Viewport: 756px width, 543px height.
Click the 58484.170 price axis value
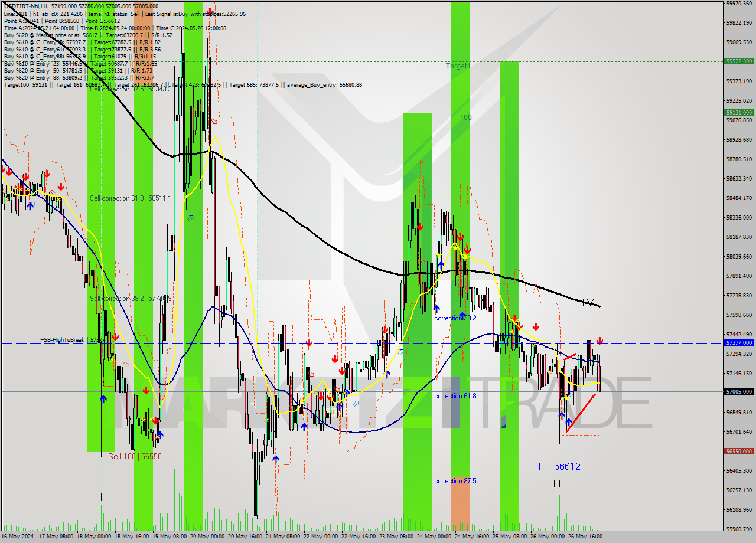(x=739, y=198)
